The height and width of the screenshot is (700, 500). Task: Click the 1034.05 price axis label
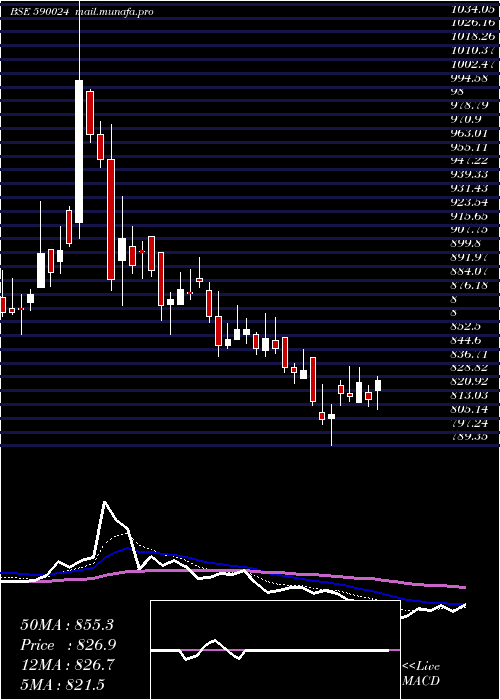(474, 8)
